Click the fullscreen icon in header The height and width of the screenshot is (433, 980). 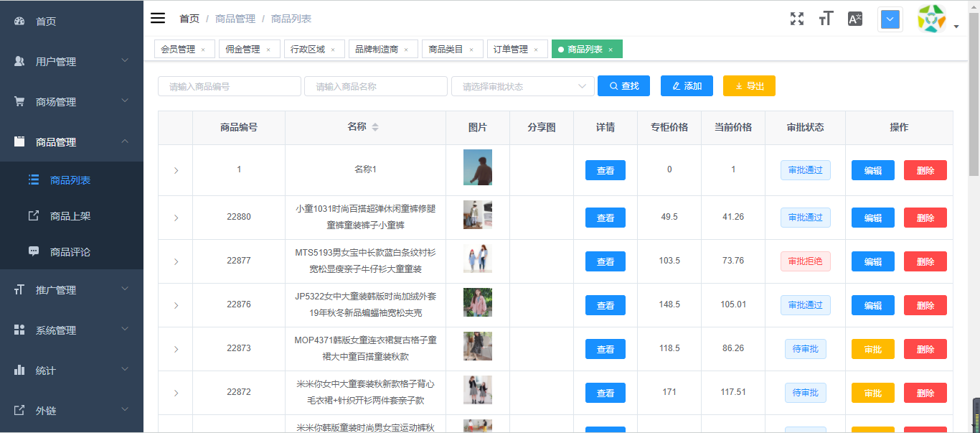coord(797,19)
